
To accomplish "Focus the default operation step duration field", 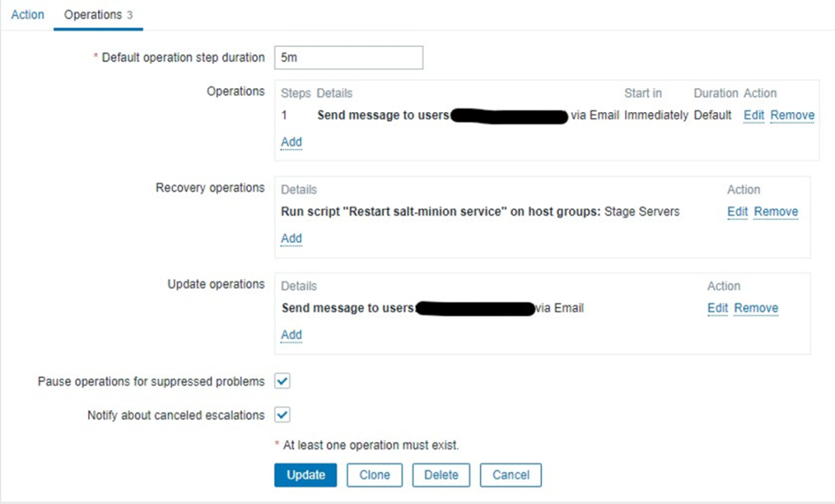I will (x=349, y=57).
